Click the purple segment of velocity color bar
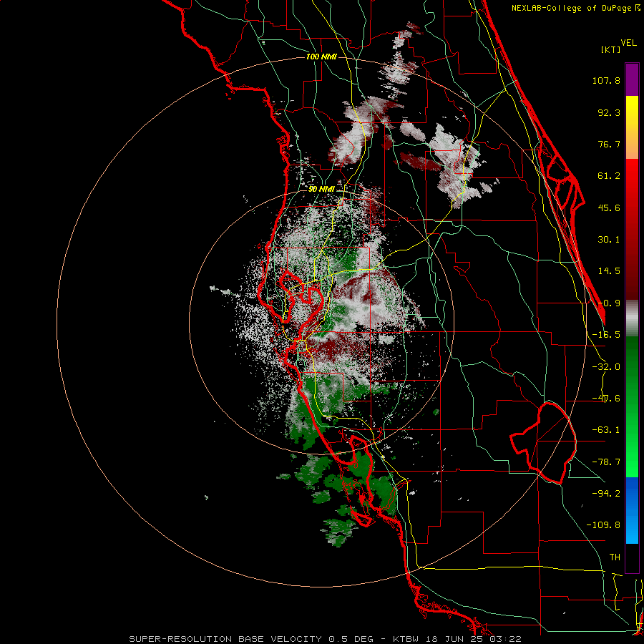The height and width of the screenshot is (644, 644). tap(632, 79)
